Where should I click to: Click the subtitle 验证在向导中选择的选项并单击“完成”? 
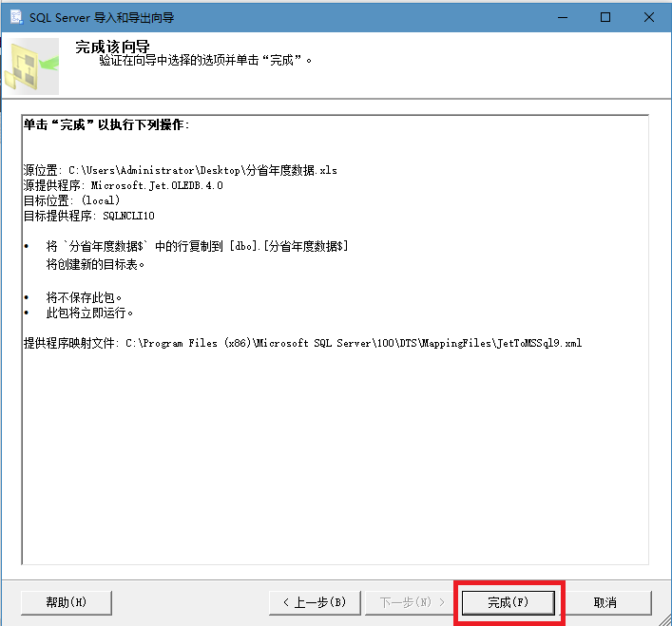pos(205,61)
